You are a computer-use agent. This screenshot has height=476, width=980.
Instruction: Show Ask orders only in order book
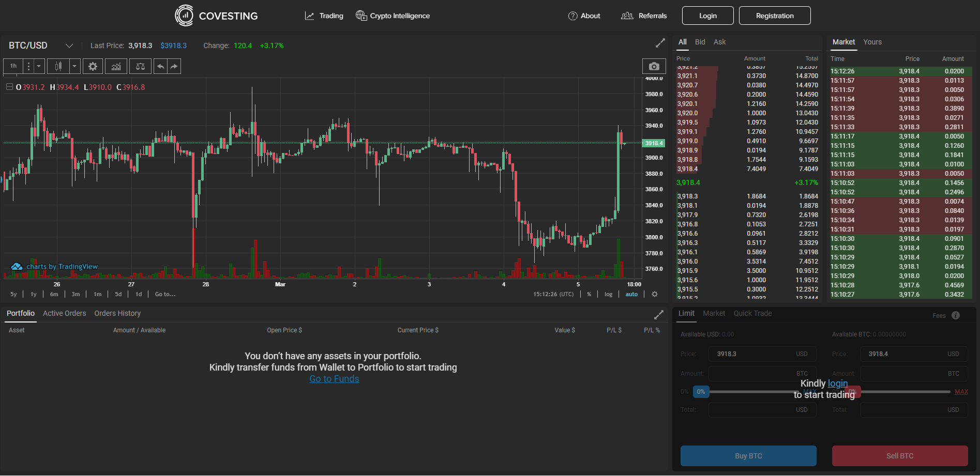[720, 42]
